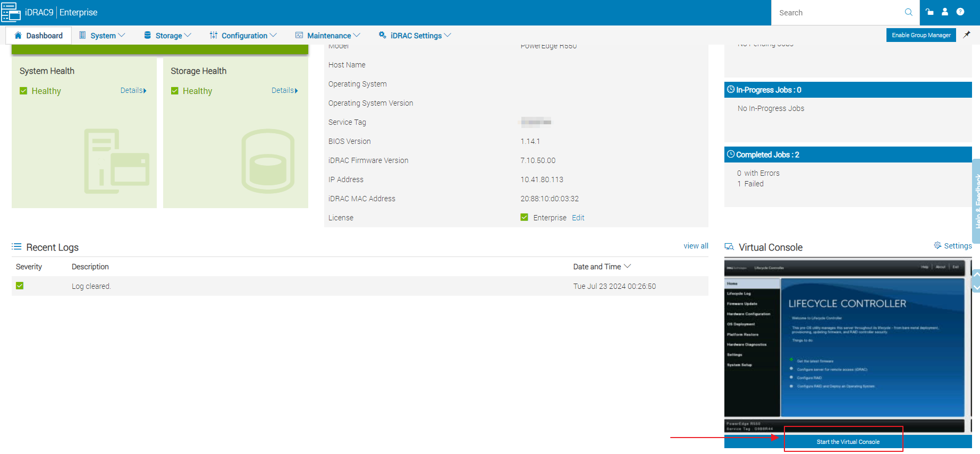
Task: Click view all logs link
Action: 696,246
